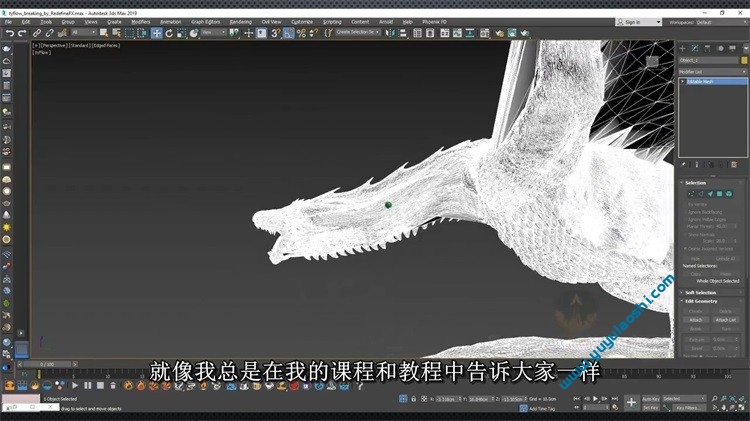
Task: Open the reference coordinate system View dropdown
Action: coord(213,32)
